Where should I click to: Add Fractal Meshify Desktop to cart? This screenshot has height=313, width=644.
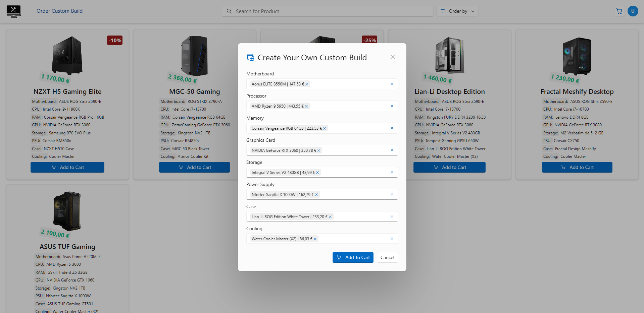point(577,167)
